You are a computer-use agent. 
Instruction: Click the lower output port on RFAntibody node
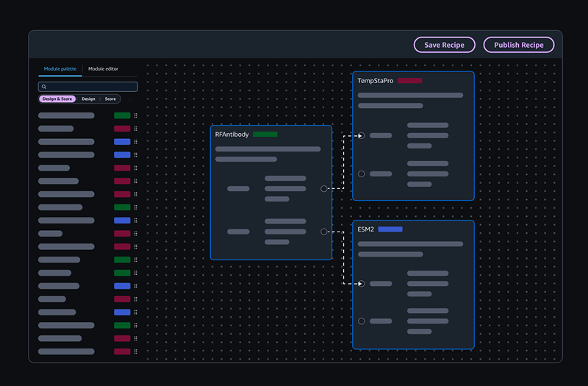coord(324,232)
